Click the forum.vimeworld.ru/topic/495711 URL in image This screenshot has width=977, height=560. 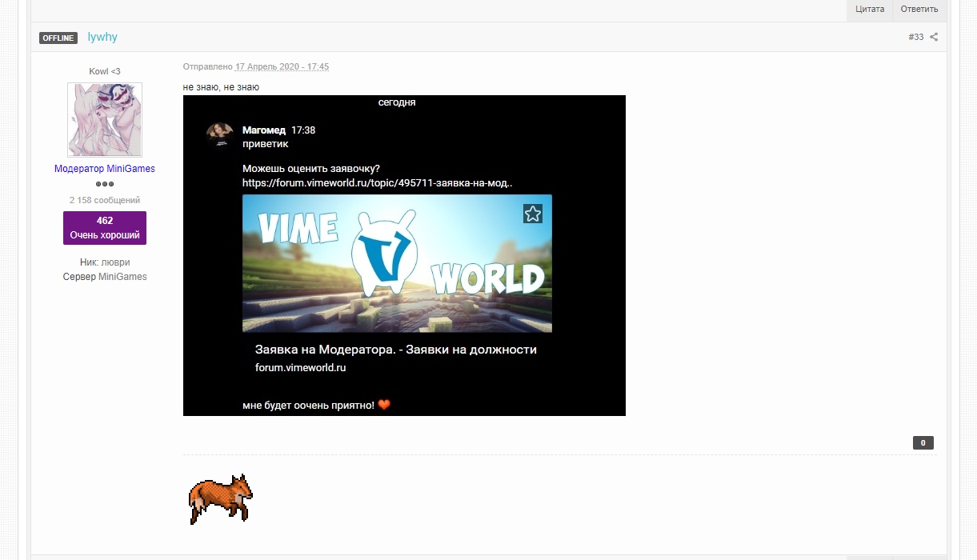378,183
